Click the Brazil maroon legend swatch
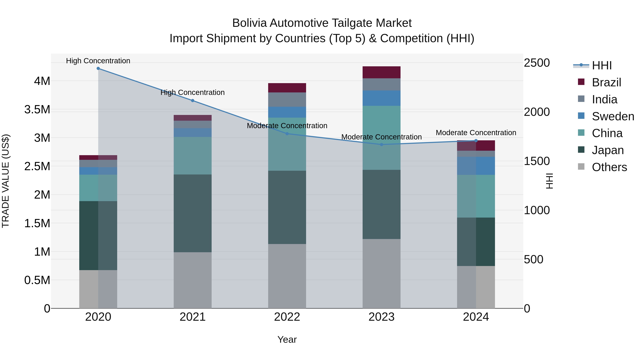This screenshot has height=362, width=644. 581,82
